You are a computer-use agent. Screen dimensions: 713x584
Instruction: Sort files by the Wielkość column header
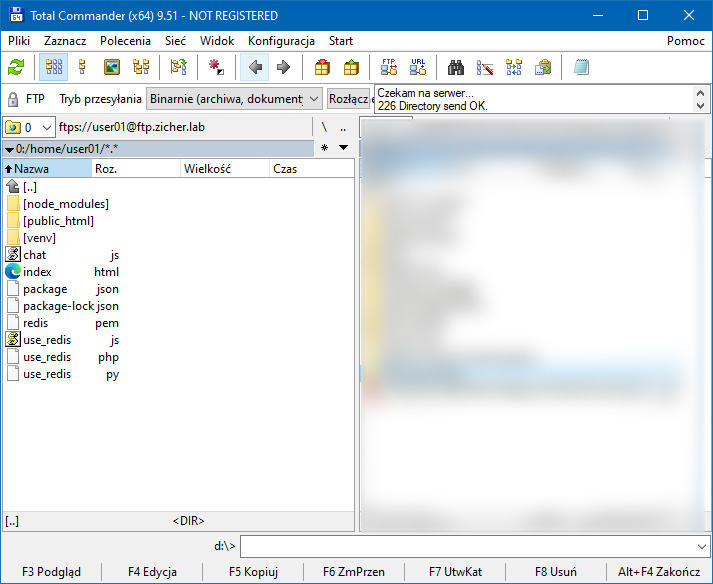point(208,169)
